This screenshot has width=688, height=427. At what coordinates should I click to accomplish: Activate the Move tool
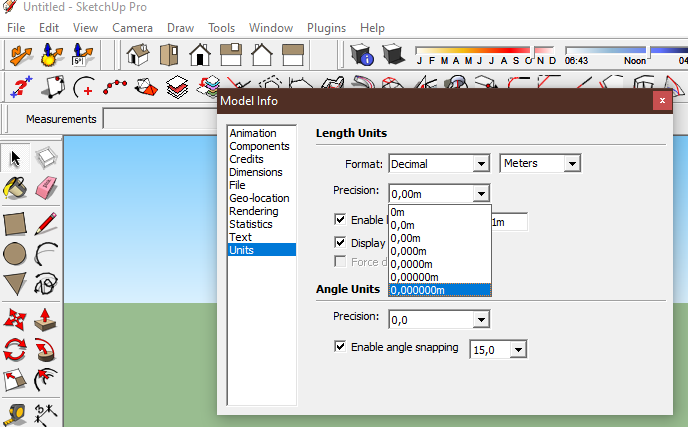[15, 319]
